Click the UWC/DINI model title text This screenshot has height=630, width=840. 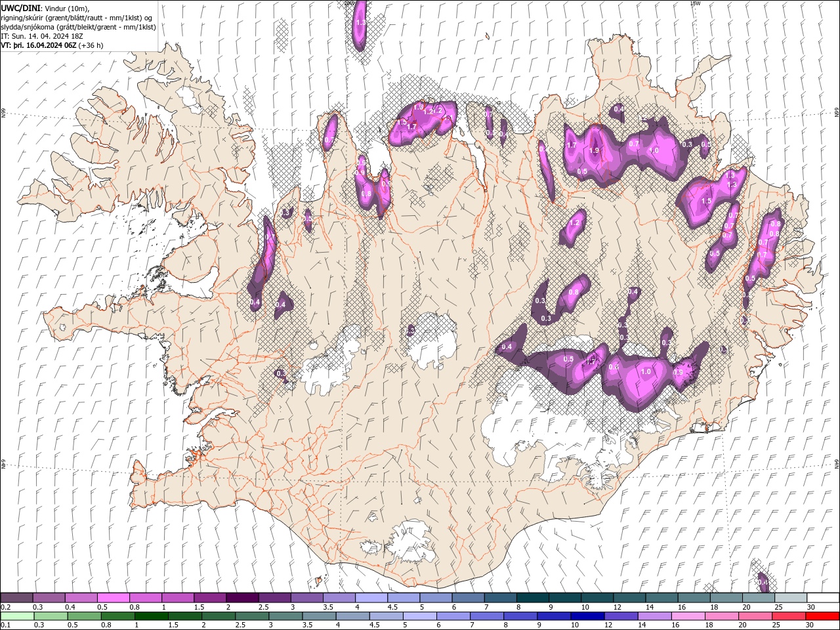pyautogui.click(x=20, y=7)
